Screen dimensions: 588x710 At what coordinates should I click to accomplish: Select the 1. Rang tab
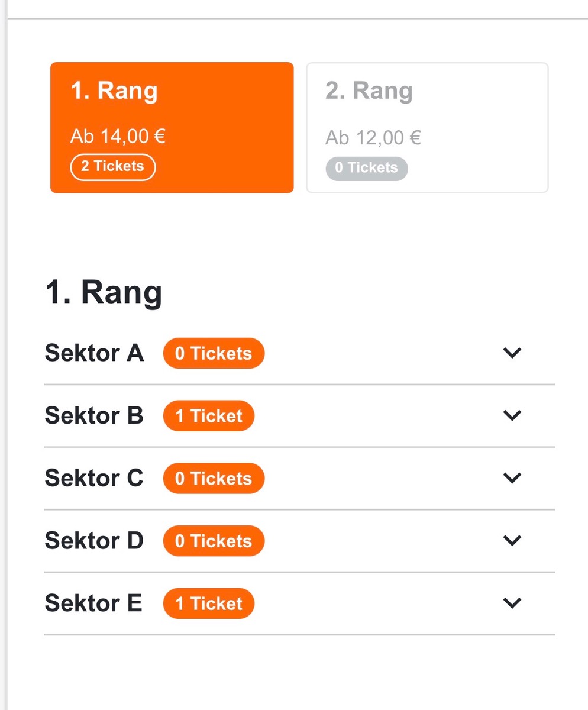tap(172, 127)
